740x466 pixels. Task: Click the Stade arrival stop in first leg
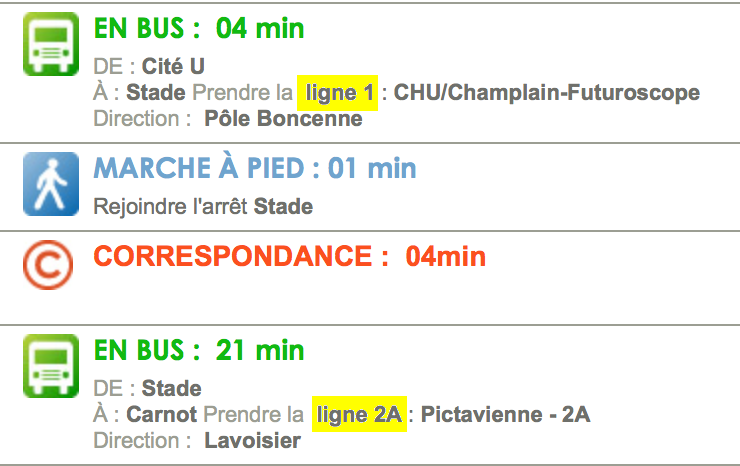(156, 93)
